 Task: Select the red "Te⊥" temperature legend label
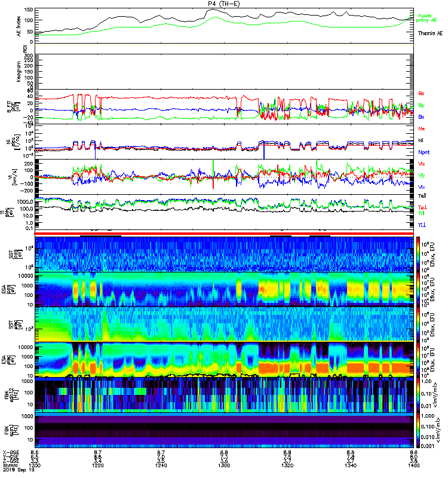(422, 207)
